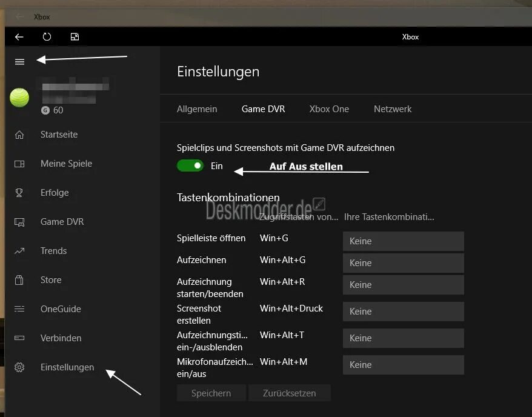Open Startseite in the sidebar
Viewport: 532px width, 417px height.
[59, 135]
